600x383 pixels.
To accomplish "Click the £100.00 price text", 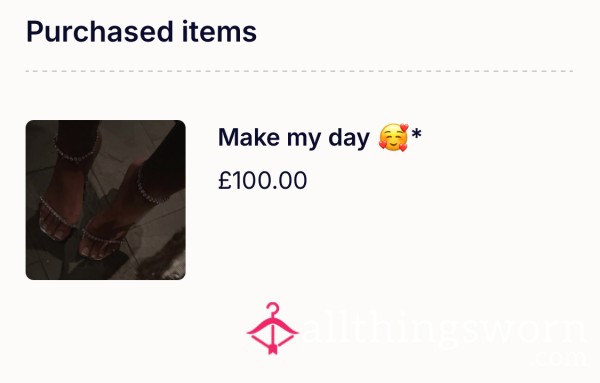I will [262, 180].
